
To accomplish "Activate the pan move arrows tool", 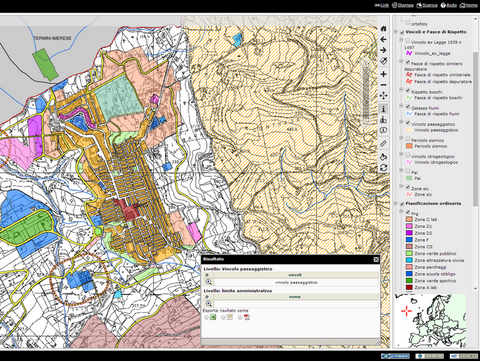I will coord(383,96).
